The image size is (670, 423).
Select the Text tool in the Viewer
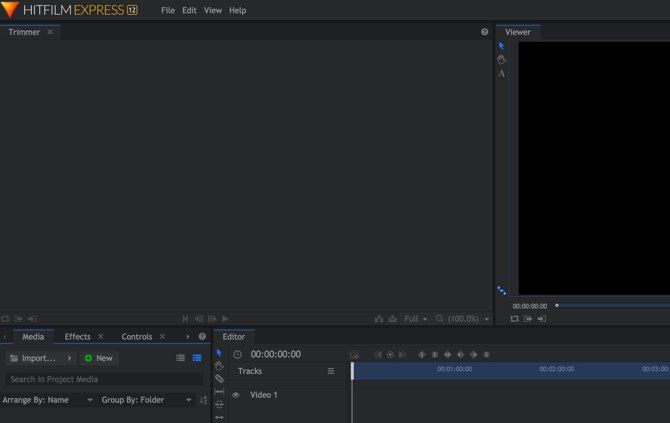(502, 74)
